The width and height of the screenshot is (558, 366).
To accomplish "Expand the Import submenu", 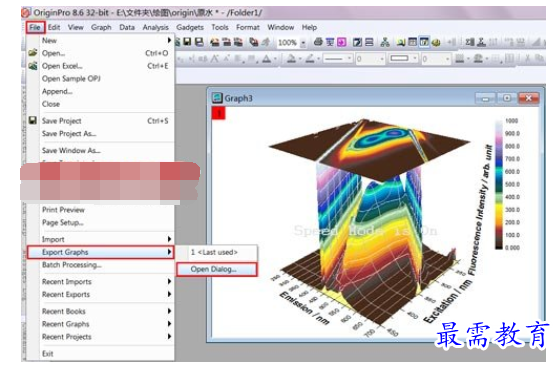I will coord(100,239).
